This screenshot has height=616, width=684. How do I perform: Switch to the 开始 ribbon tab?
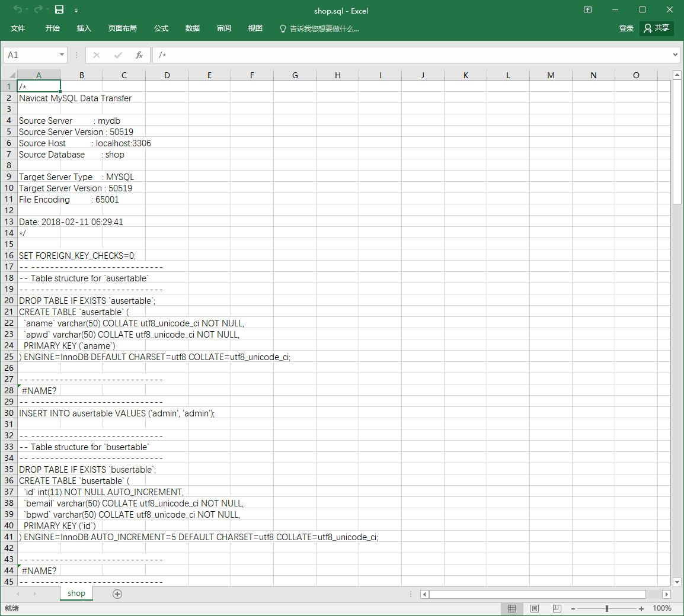pyautogui.click(x=52, y=28)
